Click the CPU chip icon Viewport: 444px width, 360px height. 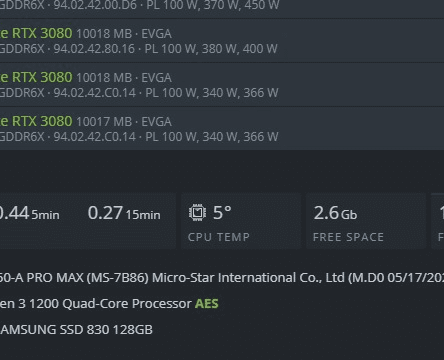[x=197, y=213]
